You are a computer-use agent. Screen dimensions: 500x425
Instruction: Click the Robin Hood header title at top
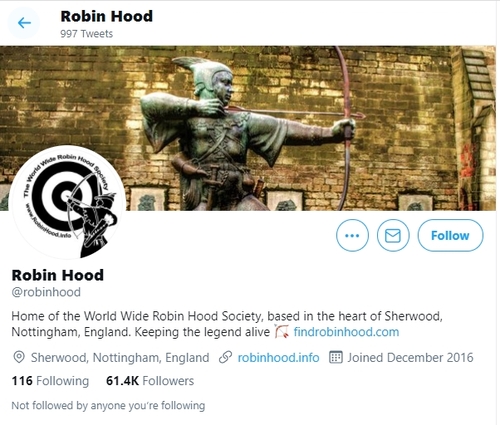(107, 16)
